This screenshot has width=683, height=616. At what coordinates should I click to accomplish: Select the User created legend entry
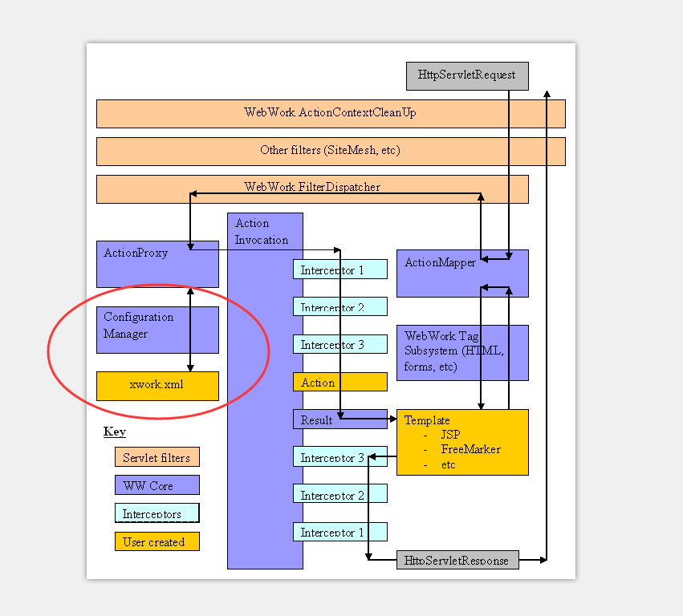[157, 541]
